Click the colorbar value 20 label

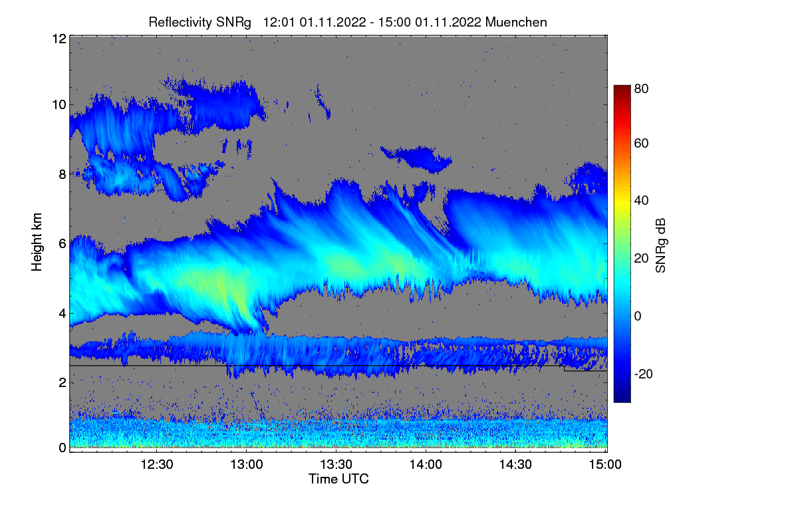642,258
